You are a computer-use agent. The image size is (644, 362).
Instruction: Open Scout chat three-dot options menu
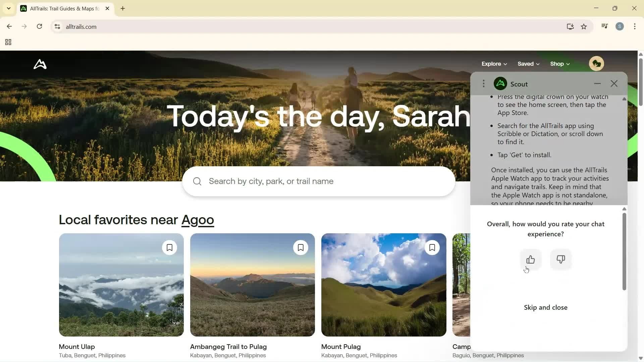[x=483, y=84]
